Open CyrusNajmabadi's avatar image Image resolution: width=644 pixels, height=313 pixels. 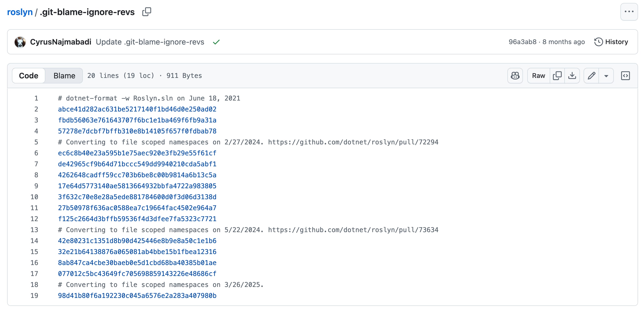click(20, 42)
